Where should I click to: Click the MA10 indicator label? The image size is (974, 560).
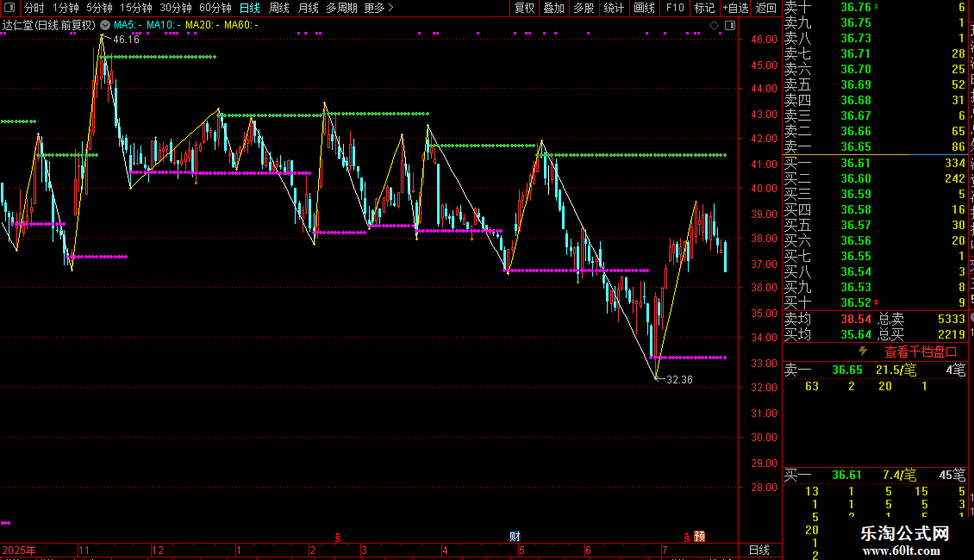pos(164,25)
